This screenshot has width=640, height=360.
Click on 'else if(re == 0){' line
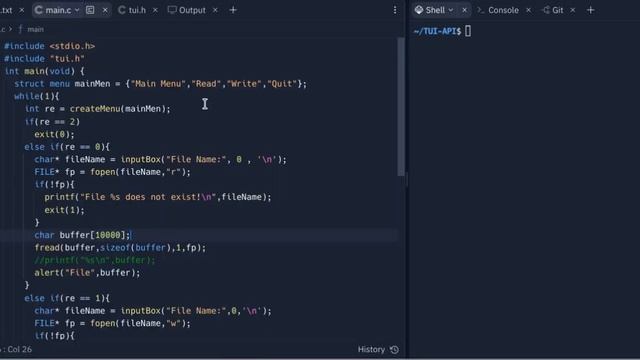coord(67,147)
